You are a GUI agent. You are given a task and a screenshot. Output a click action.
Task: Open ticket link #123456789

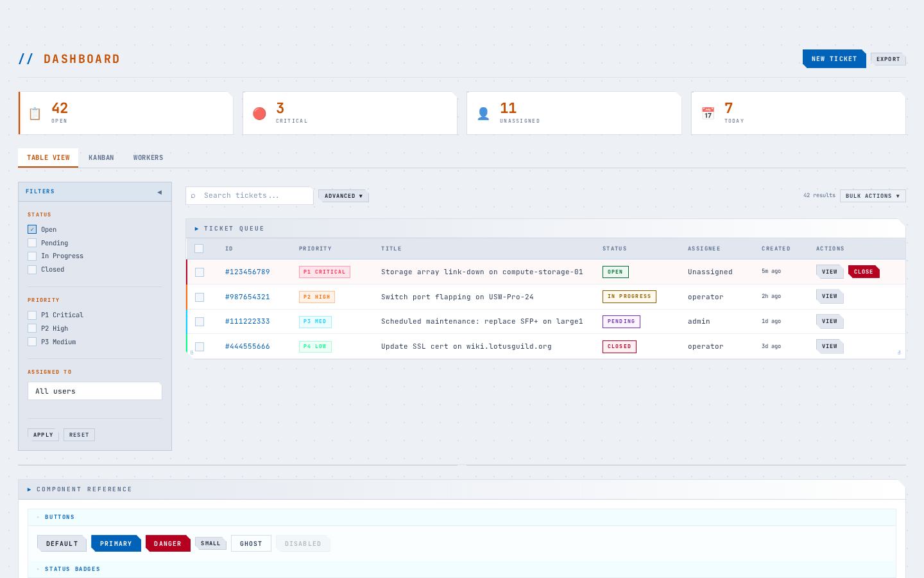point(248,272)
